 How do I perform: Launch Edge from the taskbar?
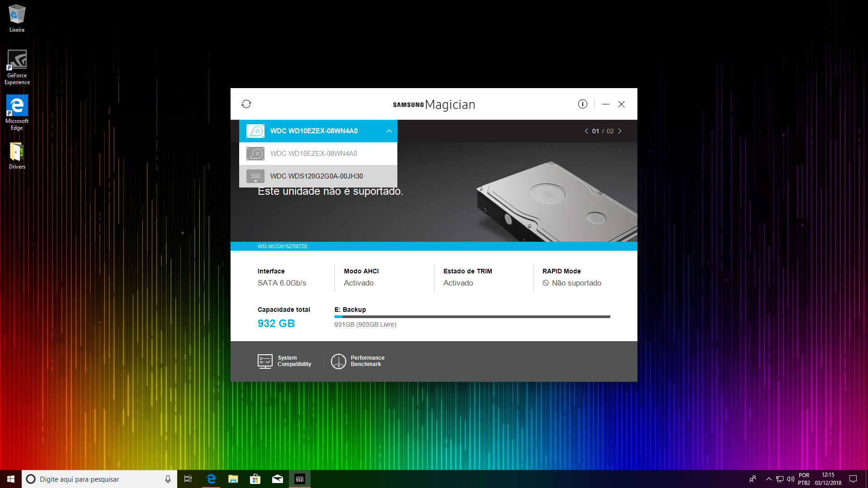[x=211, y=479]
